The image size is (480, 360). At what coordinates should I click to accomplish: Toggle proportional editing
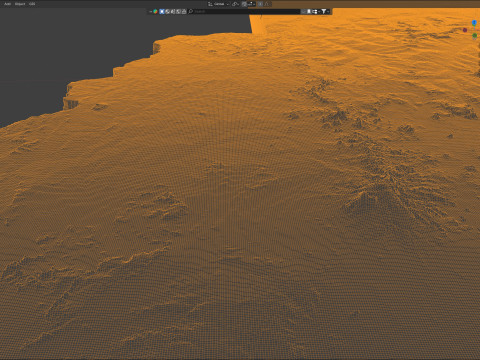coord(260,4)
